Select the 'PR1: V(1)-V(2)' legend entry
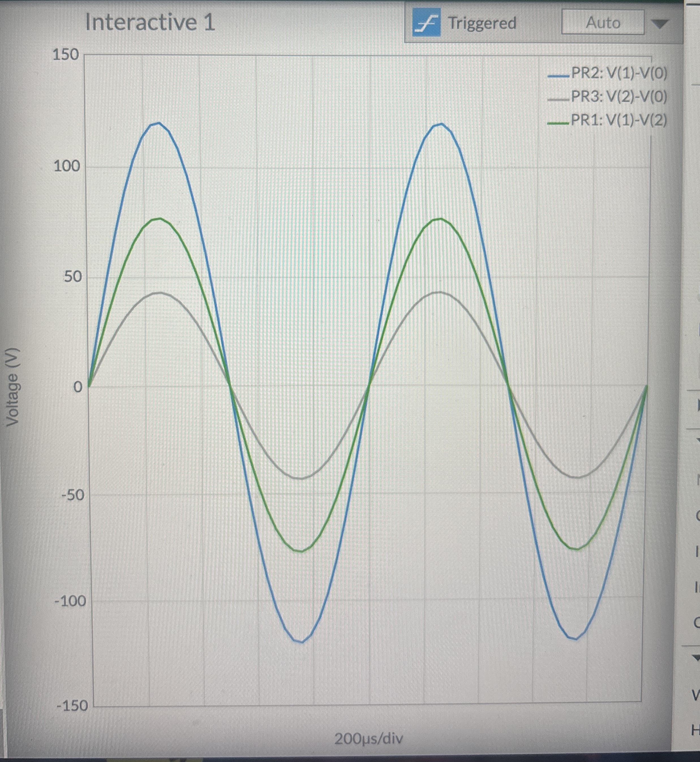 619,121
